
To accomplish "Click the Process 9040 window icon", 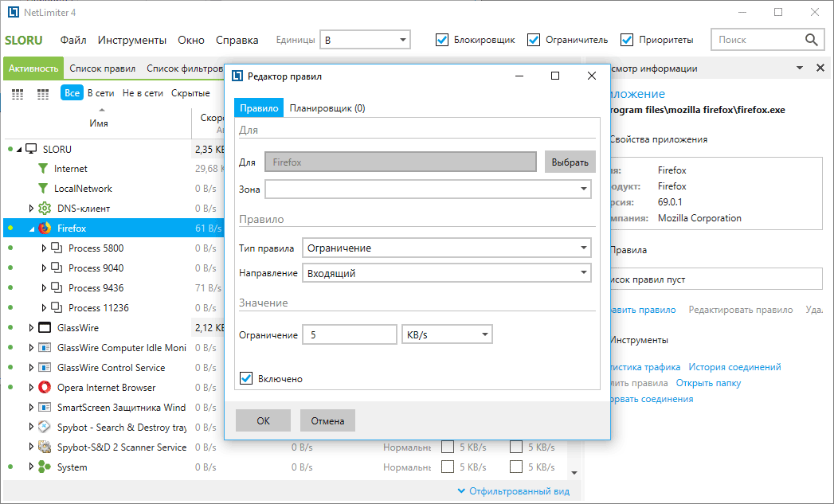I will point(57,268).
